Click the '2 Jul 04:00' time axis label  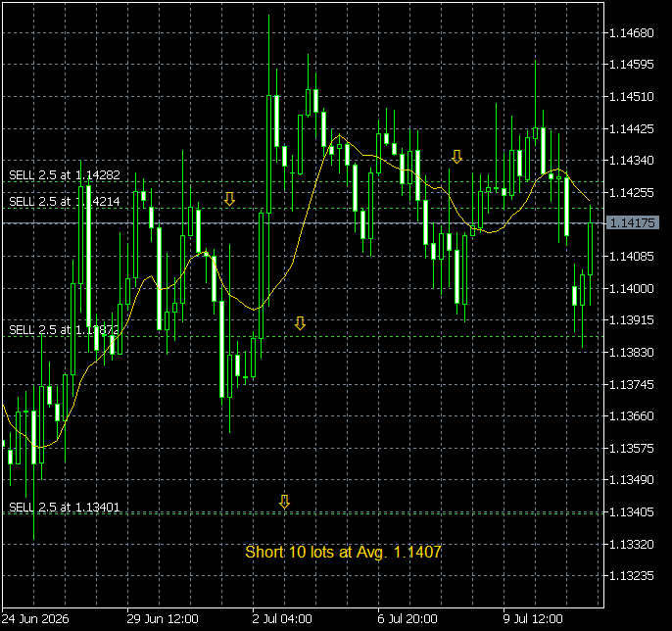point(282,619)
